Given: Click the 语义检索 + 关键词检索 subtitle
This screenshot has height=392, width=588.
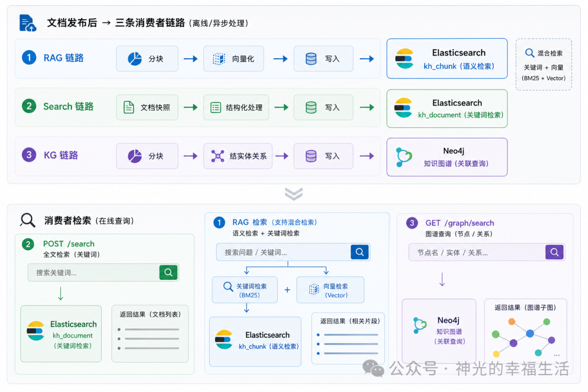Looking at the screenshot, I should [x=266, y=234].
